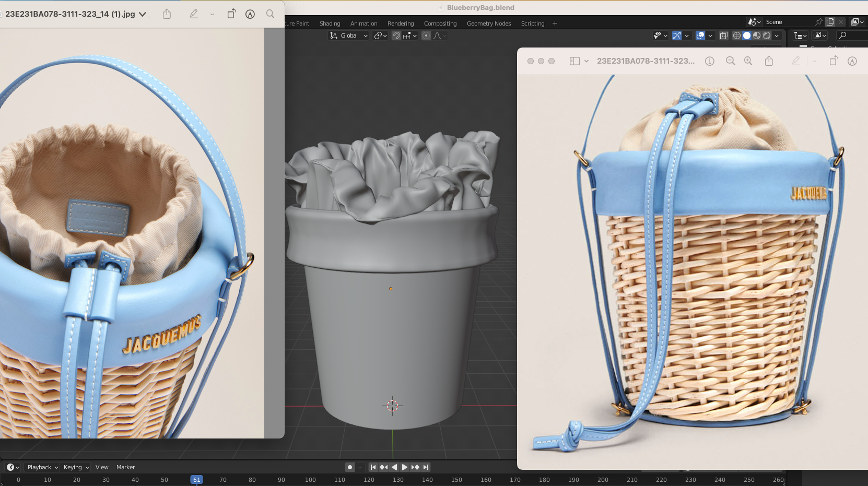The image size is (868, 486).
Task: Play animation in reverse
Action: point(394,467)
